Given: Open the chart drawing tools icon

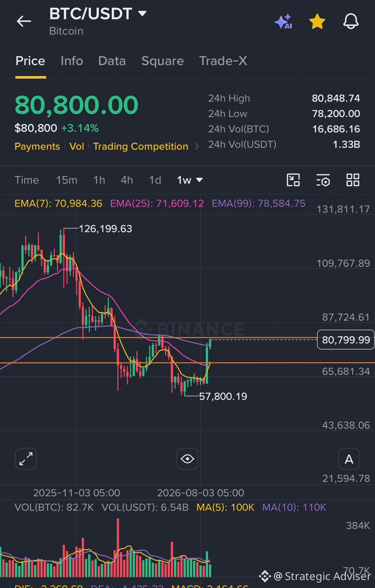Looking at the screenshot, I should (293, 180).
